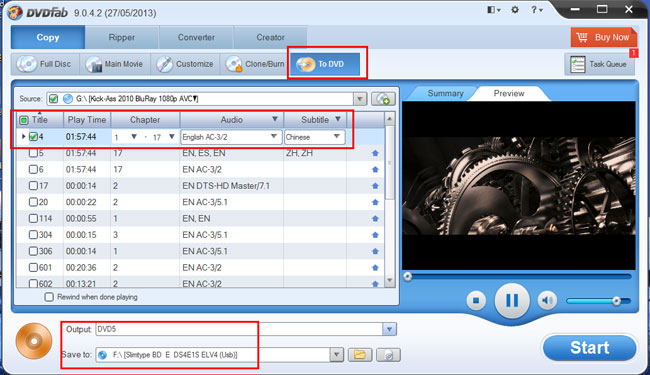Toggle select-all checkbox in Title header
The height and width of the screenshot is (375, 650).
24,120
